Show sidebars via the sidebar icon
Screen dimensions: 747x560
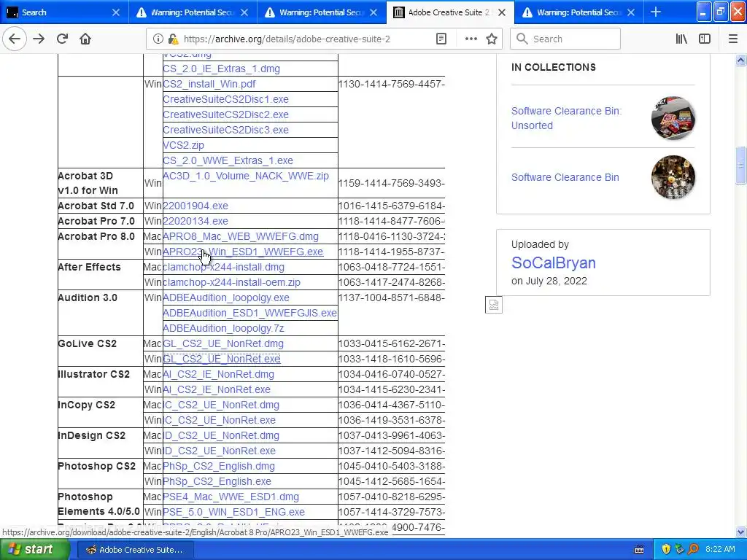pos(705,39)
